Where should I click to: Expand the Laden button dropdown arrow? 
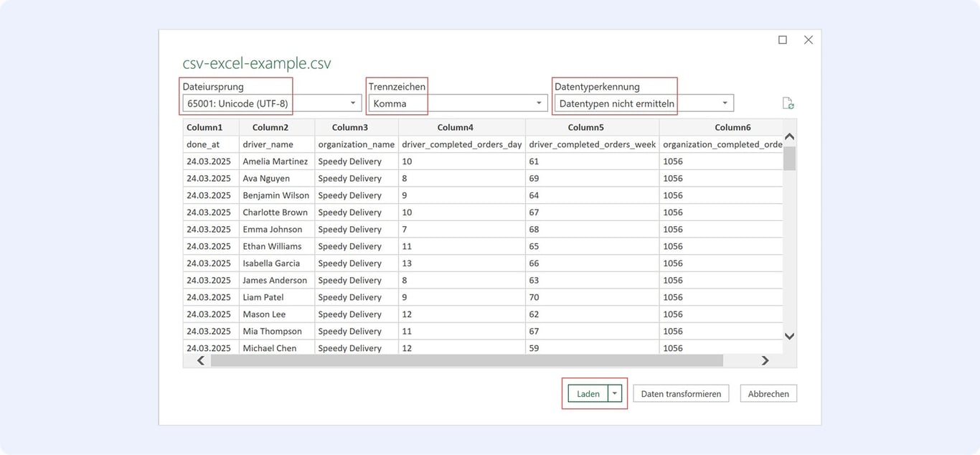[614, 393]
